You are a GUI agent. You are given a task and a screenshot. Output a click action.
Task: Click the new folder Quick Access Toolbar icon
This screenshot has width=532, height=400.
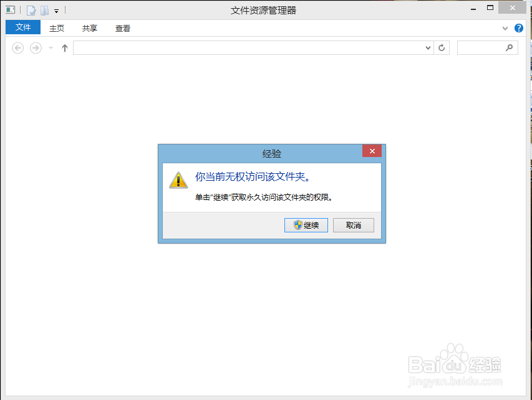(44, 9)
